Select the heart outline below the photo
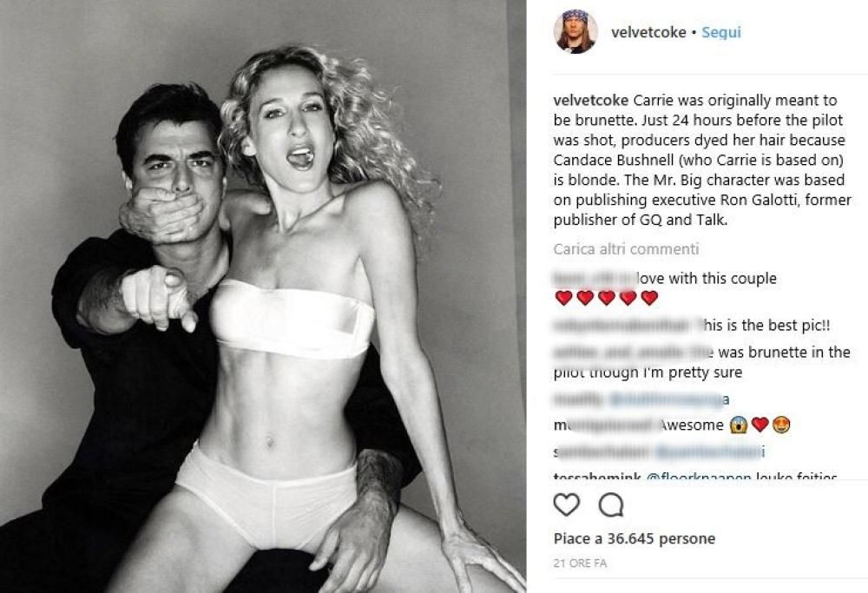Image resolution: width=868 pixels, height=593 pixels. 565,504
